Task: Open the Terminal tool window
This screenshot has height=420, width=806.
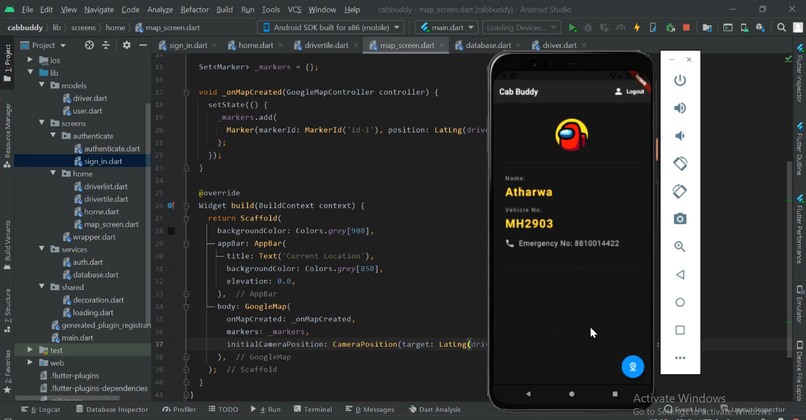Action: click(x=313, y=410)
